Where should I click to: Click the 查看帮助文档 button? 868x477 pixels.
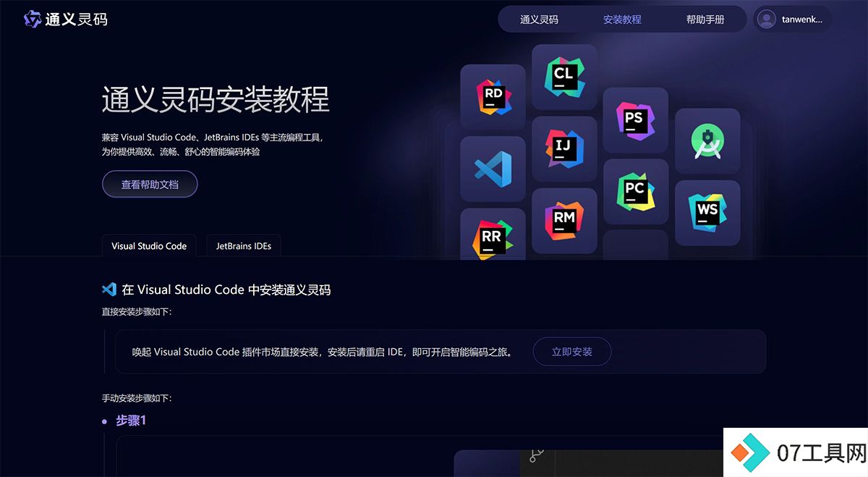pos(150,185)
